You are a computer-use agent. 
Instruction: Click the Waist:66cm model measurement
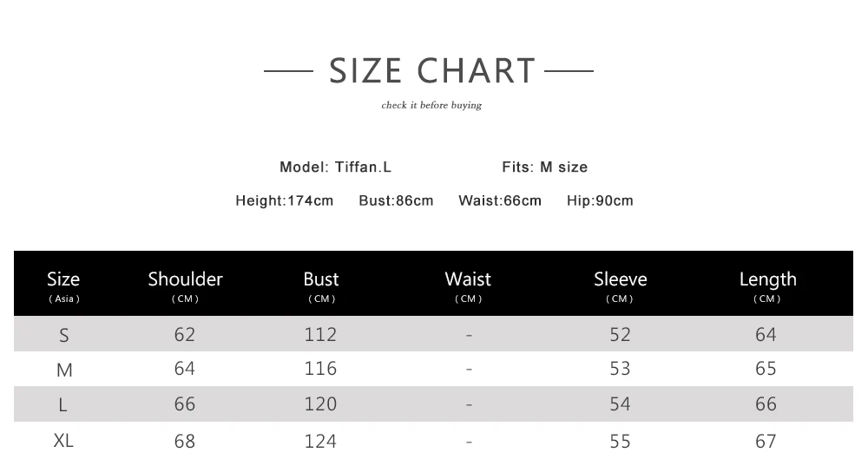pyautogui.click(x=499, y=200)
